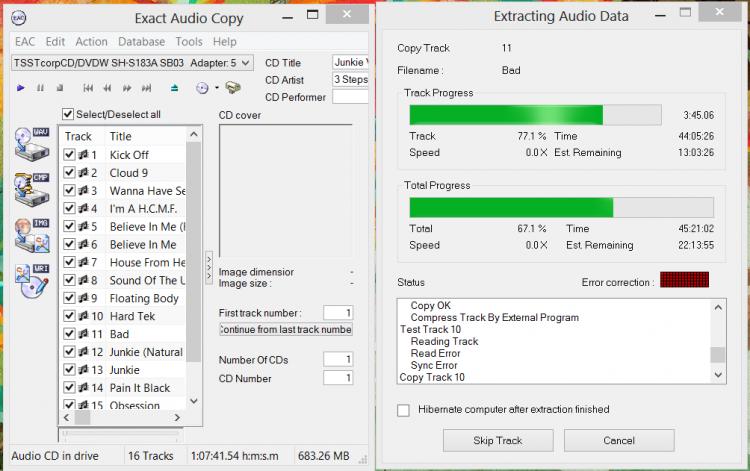Uncheck track 2 Cloud 9 checkbox

pos(69,173)
